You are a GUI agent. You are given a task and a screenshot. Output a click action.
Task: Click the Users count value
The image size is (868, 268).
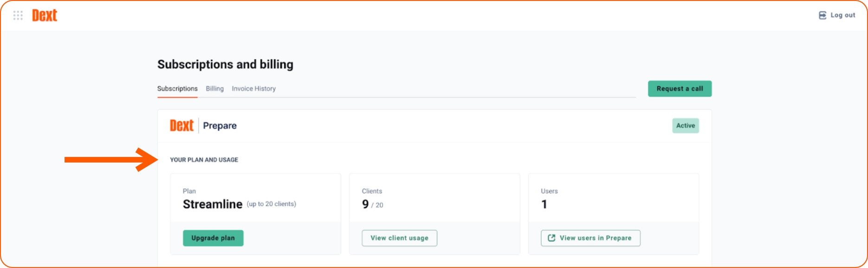point(544,204)
